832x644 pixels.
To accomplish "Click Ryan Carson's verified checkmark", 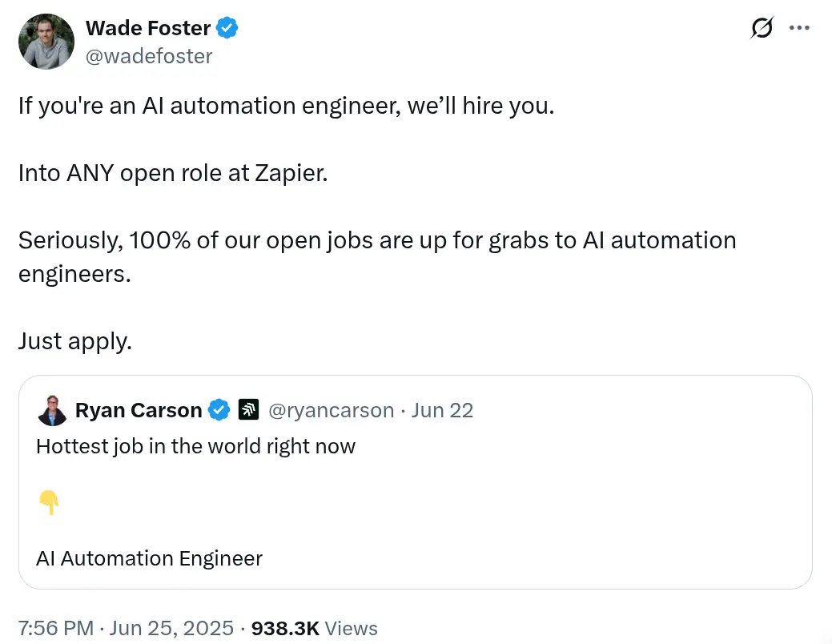I will click(218, 409).
